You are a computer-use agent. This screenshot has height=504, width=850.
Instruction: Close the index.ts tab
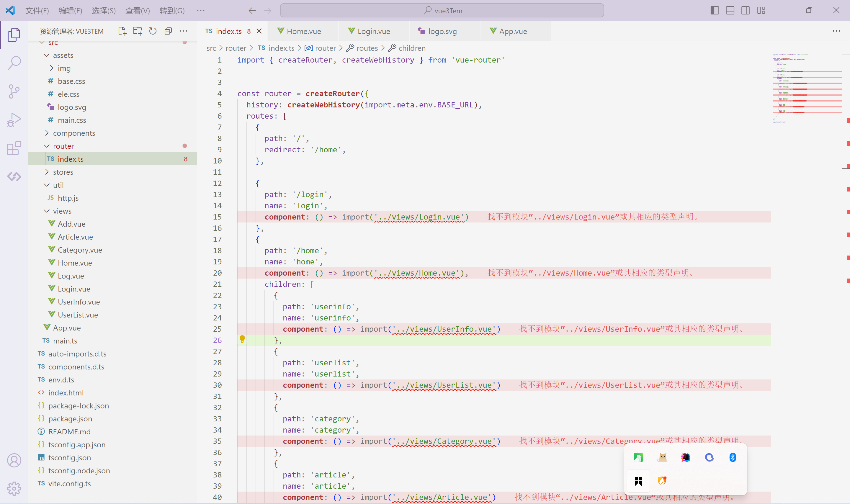259,31
